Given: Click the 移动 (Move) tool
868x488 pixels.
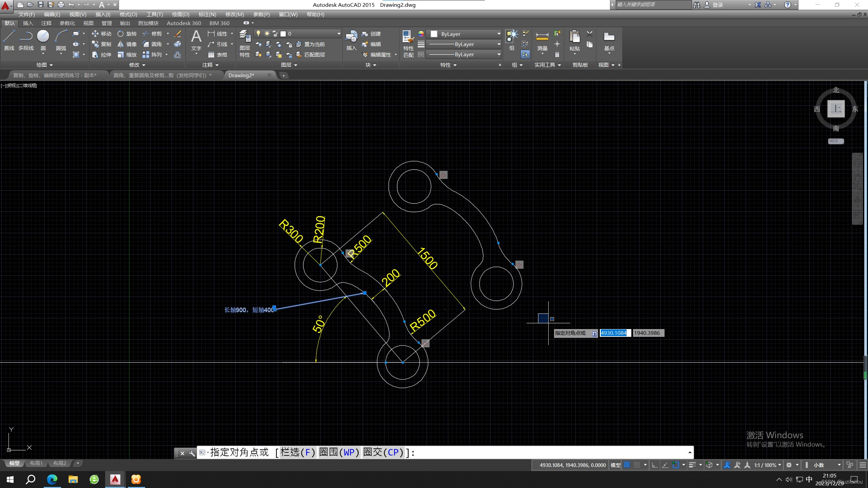Looking at the screenshot, I should coord(101,34).
